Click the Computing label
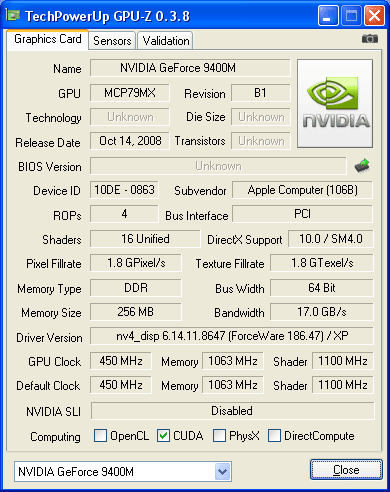This screenshot has width=390, height=492. [x=55, y=437]
